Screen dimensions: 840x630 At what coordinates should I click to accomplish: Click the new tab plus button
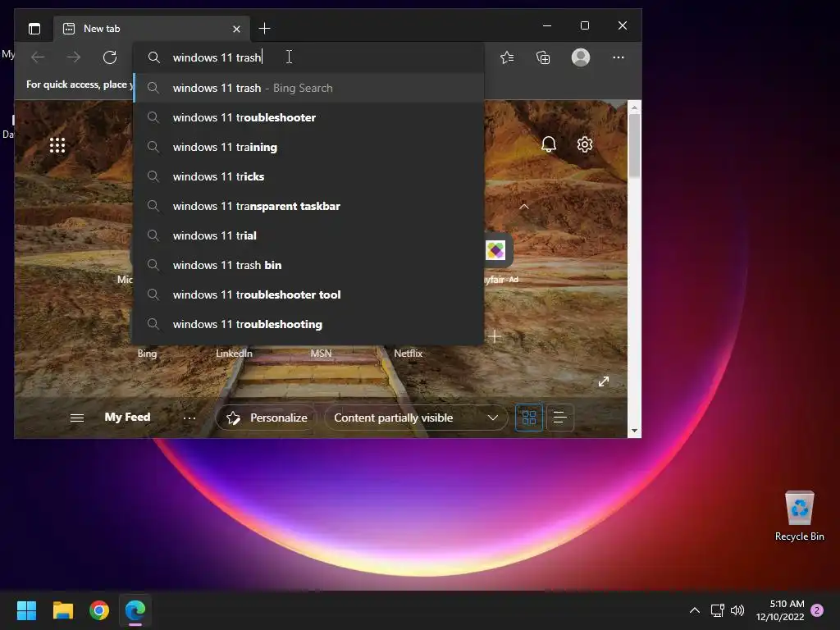point(264,29)
